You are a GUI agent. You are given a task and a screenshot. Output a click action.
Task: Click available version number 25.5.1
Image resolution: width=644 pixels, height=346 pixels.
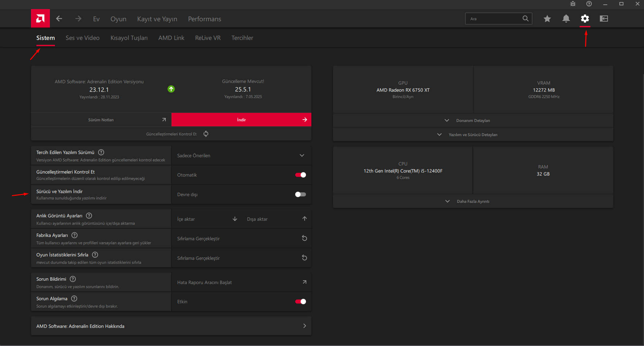243,89
